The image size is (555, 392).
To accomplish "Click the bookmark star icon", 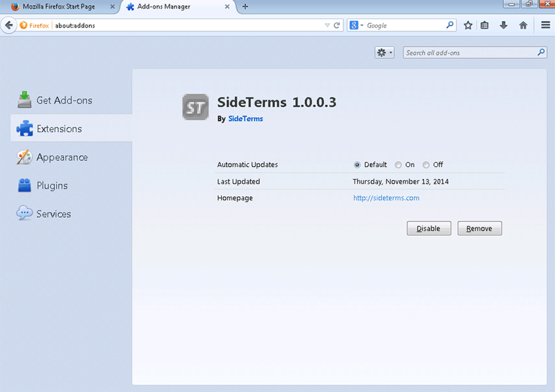I will (x=468, y=25).
